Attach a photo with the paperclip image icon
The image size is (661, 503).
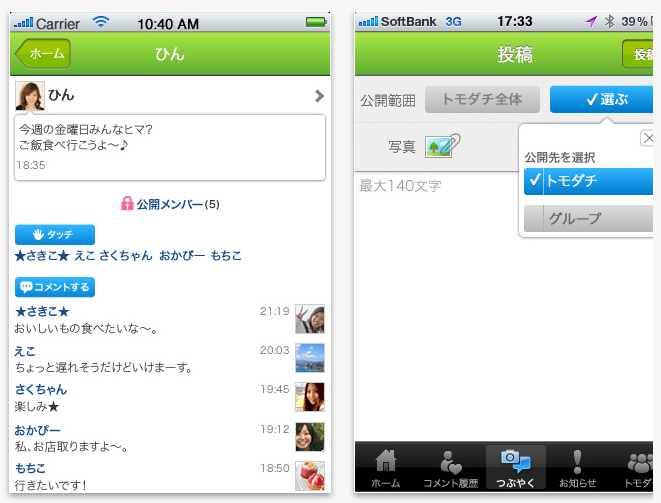tap(442, 146)
